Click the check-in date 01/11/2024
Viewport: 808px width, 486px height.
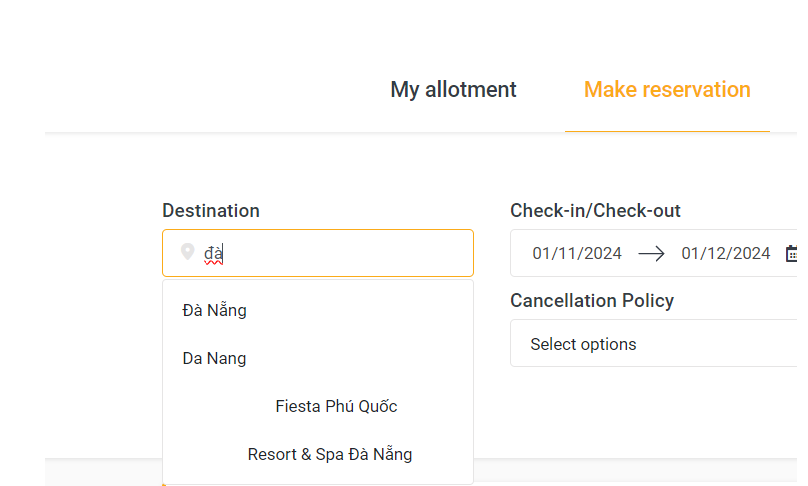[x=577, y=253]
